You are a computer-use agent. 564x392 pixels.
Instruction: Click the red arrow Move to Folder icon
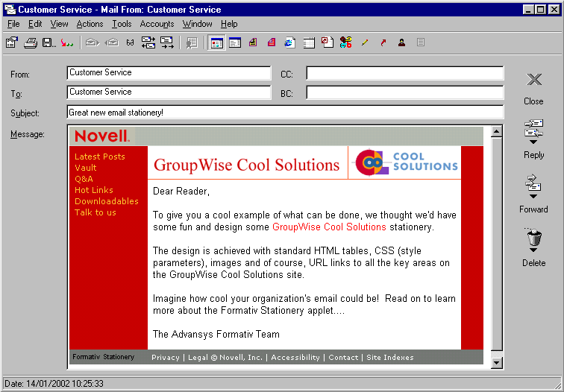(67, 42)
